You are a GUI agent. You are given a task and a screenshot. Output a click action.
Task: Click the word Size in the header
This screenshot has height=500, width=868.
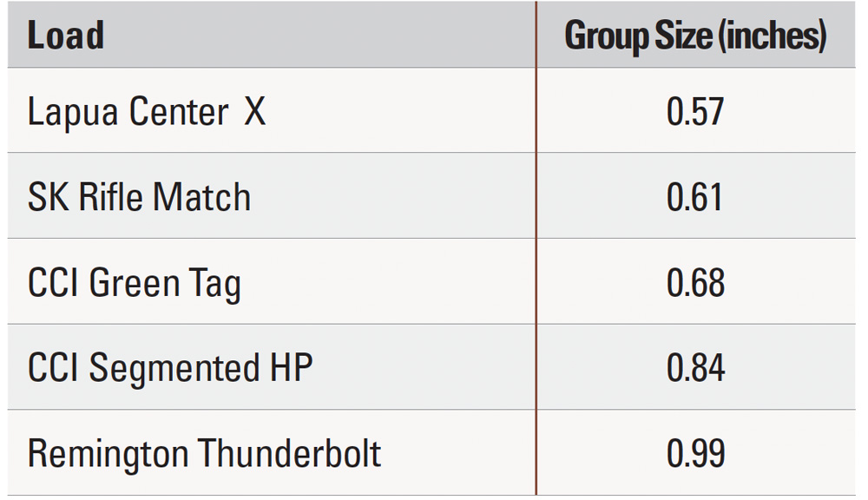684,36
